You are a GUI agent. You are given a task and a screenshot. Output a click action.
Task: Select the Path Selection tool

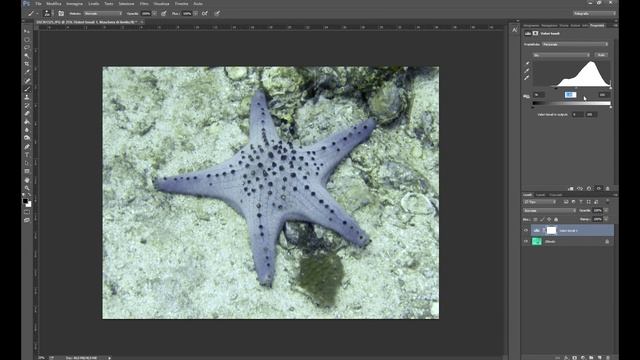pyautogui.click(x=27, y=163)
